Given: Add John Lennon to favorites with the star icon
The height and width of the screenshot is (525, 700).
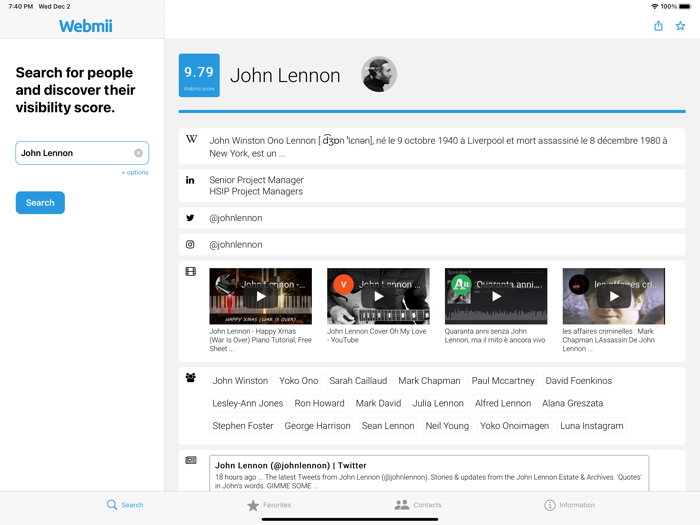Looking at the screenshot, I should 680,26.
